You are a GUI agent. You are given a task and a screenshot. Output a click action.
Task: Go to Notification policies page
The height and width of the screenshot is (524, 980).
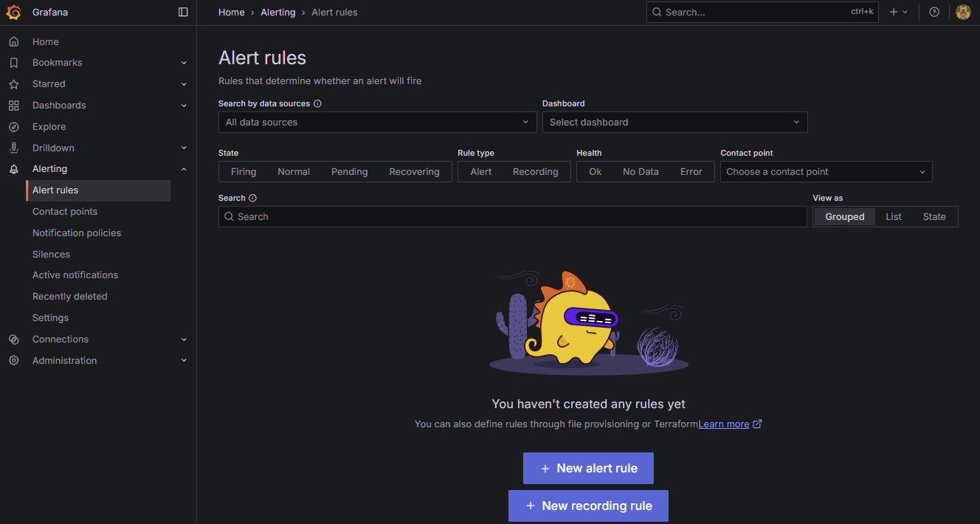(77, 233)
